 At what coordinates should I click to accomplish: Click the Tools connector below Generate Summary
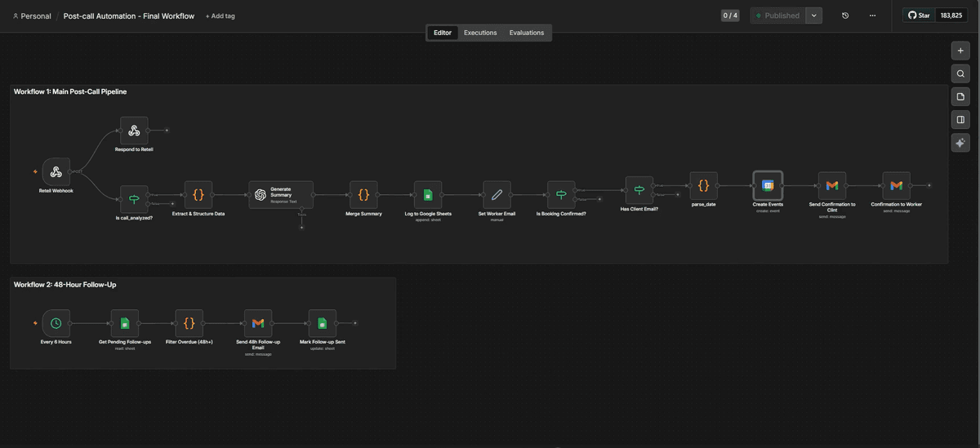[x=301, y=226]
